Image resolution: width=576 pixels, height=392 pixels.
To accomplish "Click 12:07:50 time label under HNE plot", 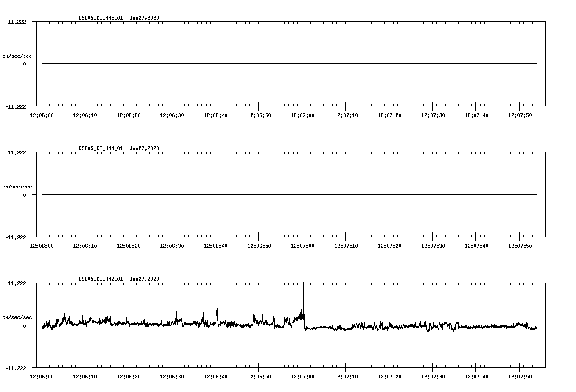I will (520, 115).
